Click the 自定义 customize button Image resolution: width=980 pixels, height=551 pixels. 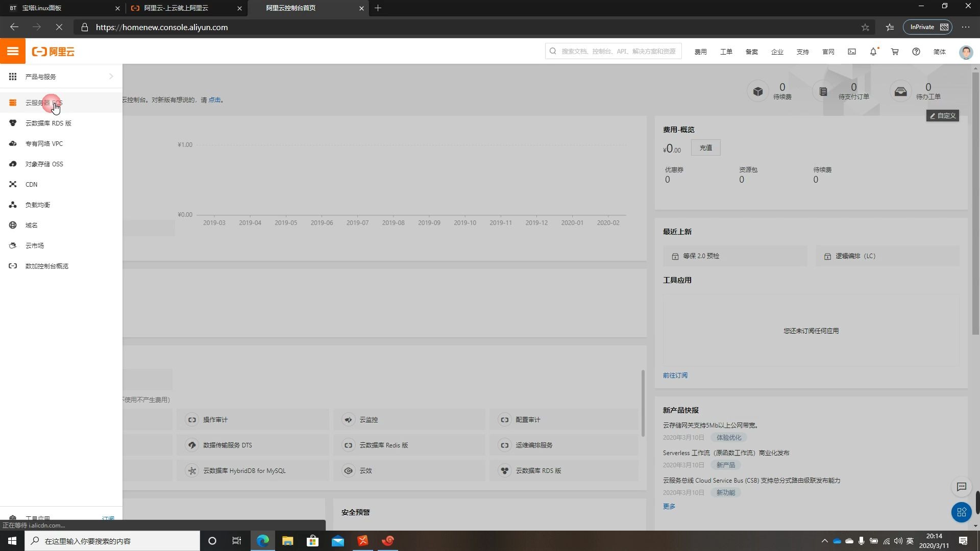click(x=942, y=116)
